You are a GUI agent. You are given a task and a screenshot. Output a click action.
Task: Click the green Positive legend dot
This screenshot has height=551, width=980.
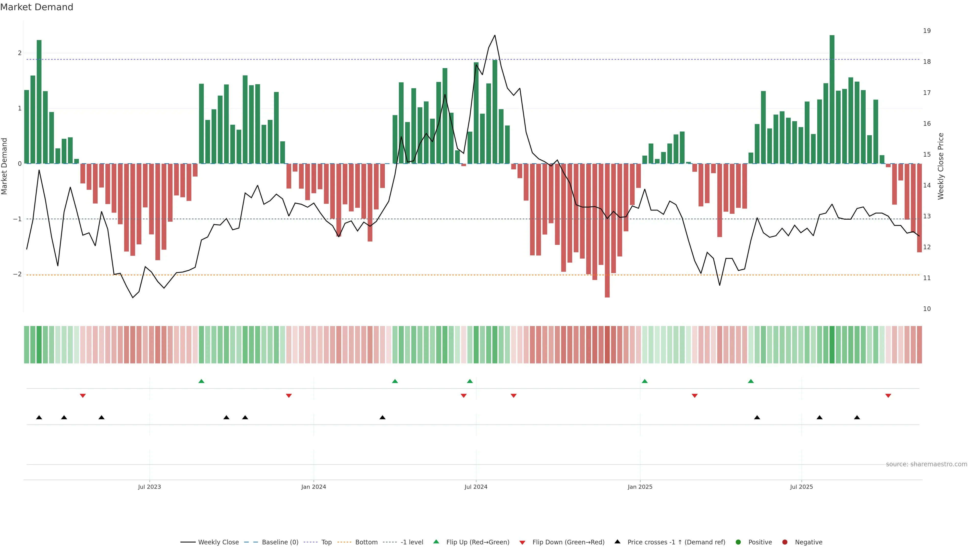tap(738, 542)
